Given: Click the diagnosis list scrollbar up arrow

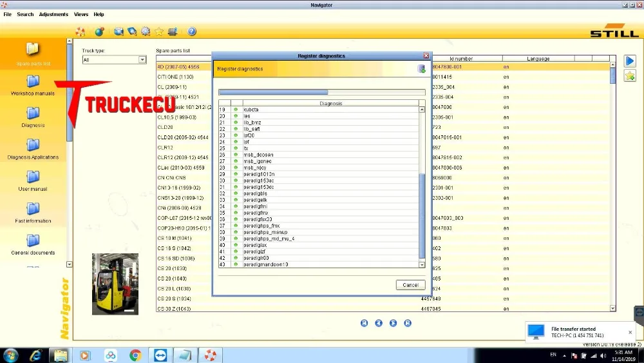Looking at the screenshot, I should (x=422, y=110).
